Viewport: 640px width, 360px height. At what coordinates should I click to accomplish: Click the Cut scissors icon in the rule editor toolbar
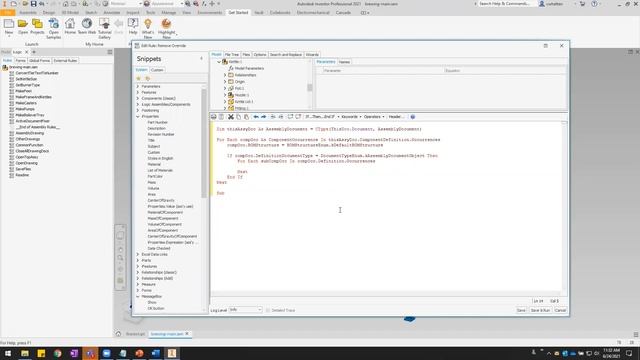click(231, 117)
